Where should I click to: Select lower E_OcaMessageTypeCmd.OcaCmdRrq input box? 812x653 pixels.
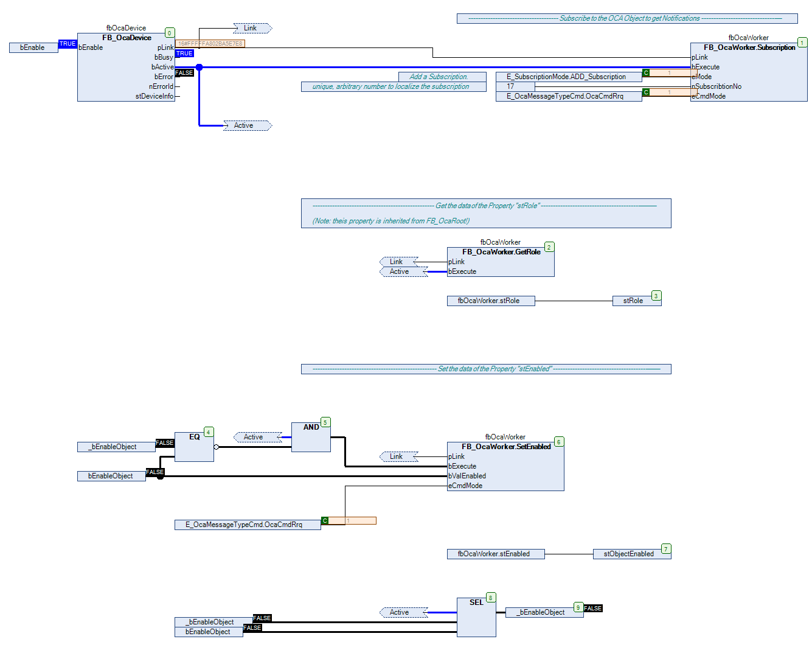click(x=248, y=525)
